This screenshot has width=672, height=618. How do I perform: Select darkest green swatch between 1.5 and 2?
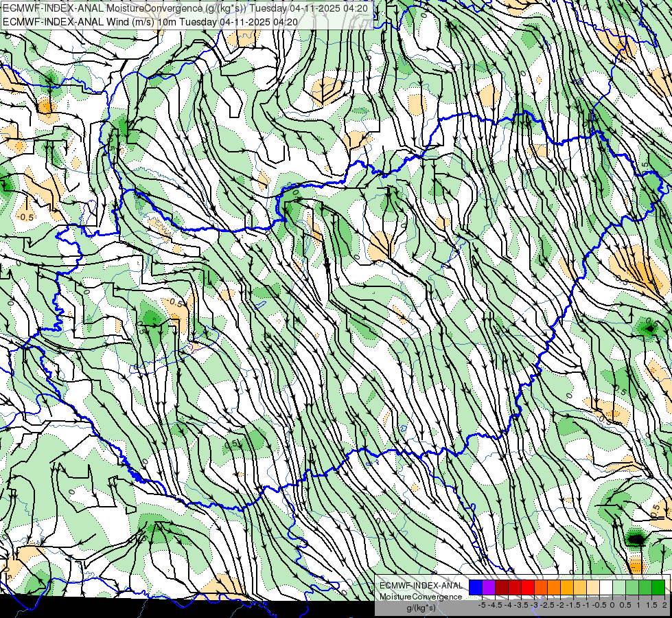658,588
